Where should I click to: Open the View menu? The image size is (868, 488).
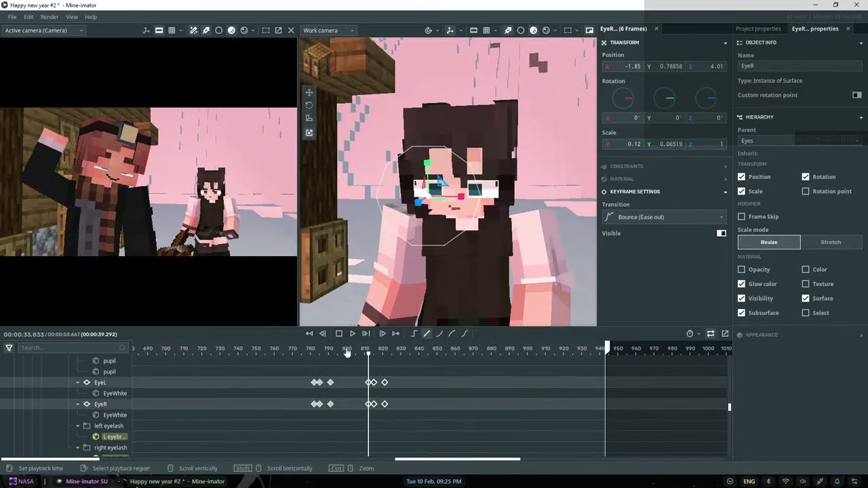pyautogui.click(x=71, y=17)
